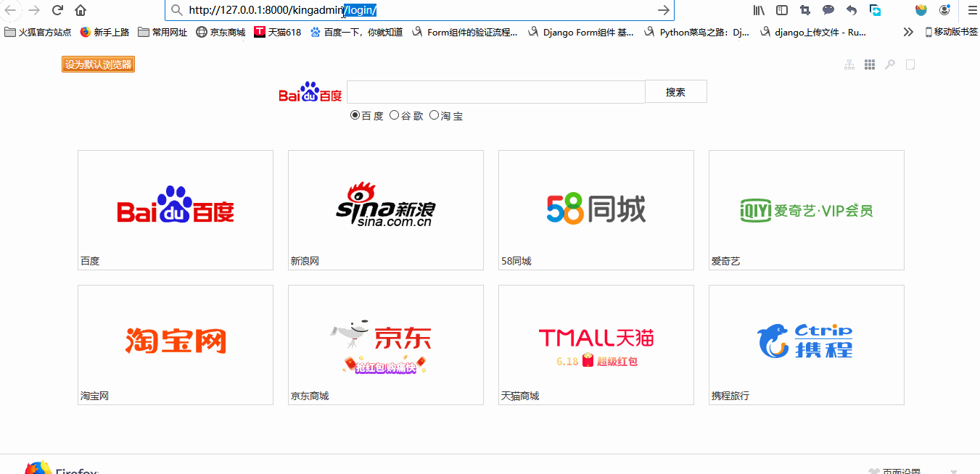
Task: Open the screenshot crop tool
Action: tap(805, 10)
